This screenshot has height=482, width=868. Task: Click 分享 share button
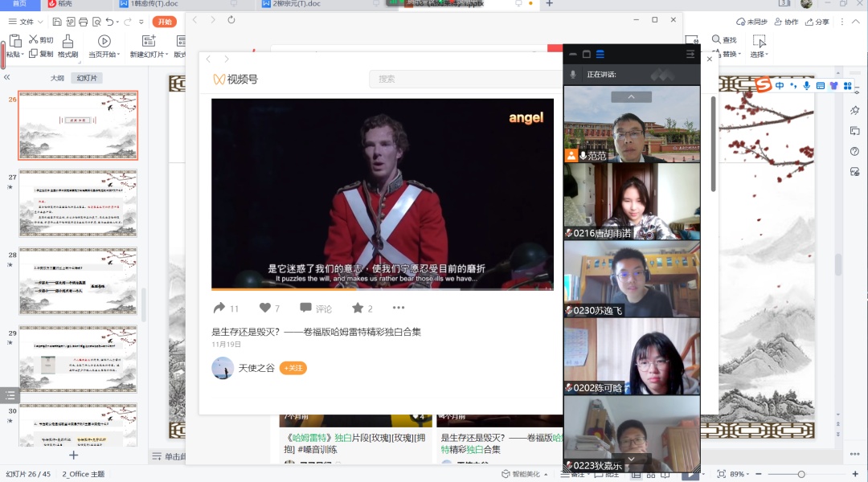(x=817, y=22)
